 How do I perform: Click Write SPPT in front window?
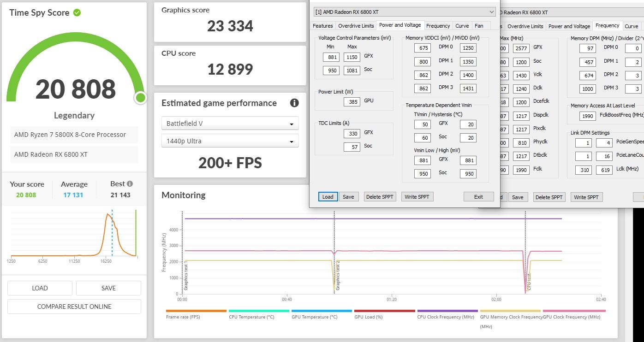tap(417, 197)
